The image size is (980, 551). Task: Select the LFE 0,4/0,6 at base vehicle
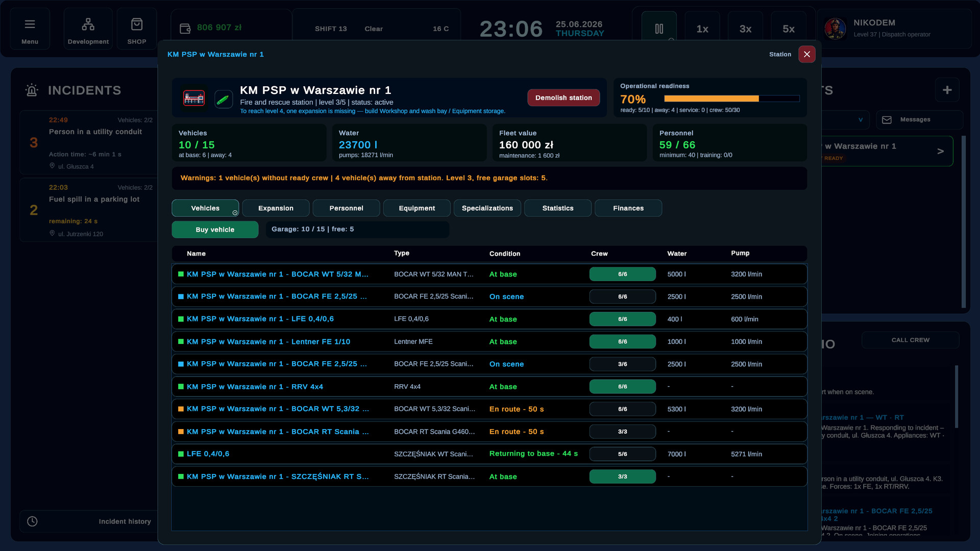tap(489, 319)
